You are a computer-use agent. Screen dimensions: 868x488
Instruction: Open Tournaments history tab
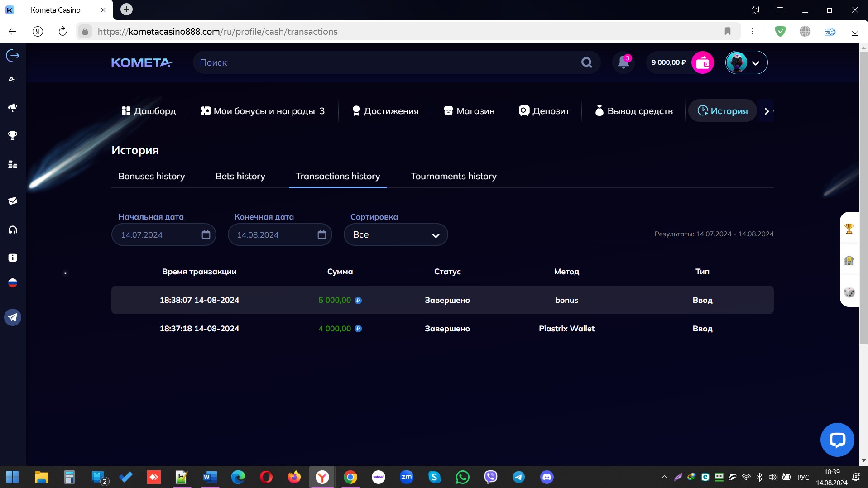pyautogui.click(x=453, y=176)
